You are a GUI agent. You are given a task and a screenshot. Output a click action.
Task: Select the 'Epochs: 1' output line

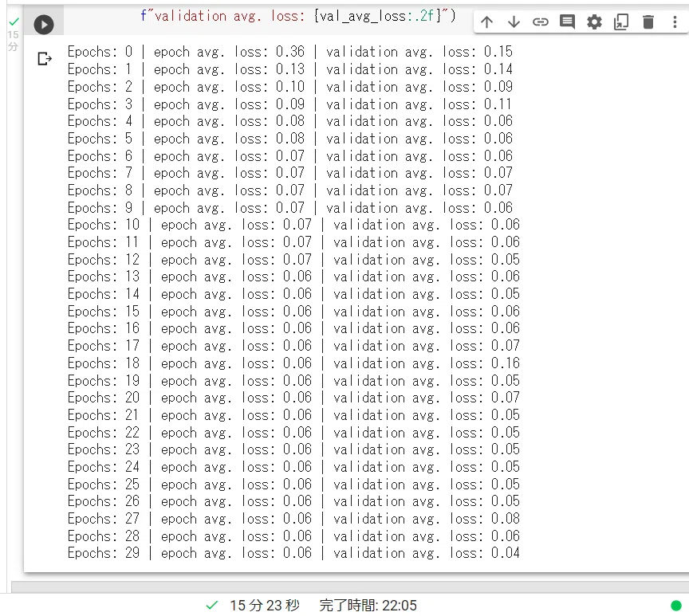[x=290, y=69]
